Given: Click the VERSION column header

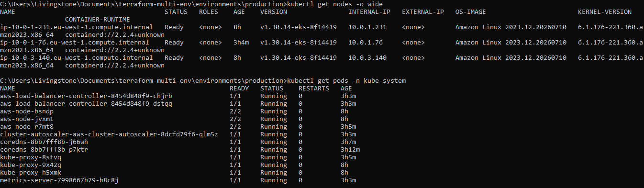Looking at the screenshot, I should tap(274, 12).
